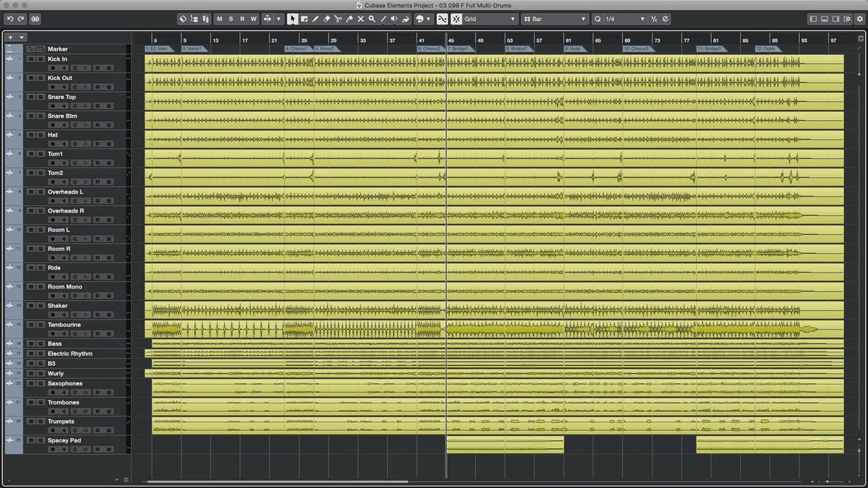Mute the Kick In track
Screen dimensions: 868x488
[30, 59]
